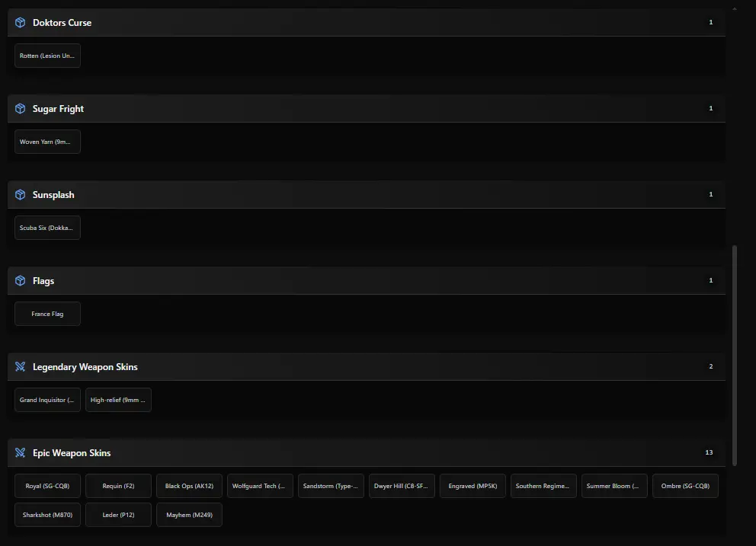Click the crossed-swords icon for Epic Weapon Skins

[x=21, y=453]
